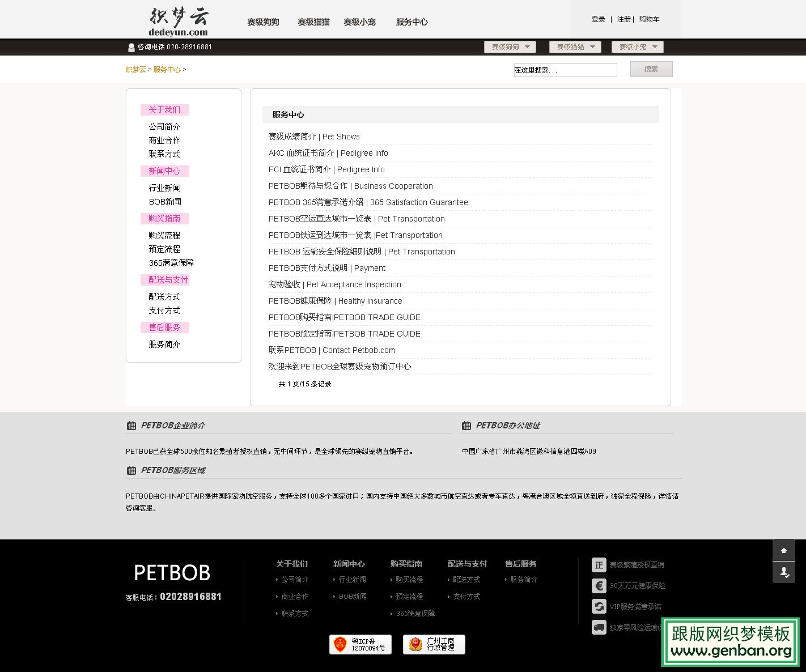Open the Business Cooperation article

click(351, 186)
